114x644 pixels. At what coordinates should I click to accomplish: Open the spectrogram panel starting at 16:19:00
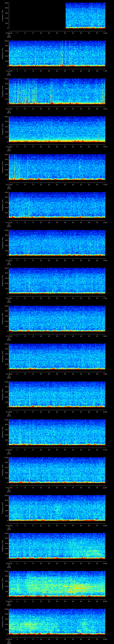pos(57,394)
